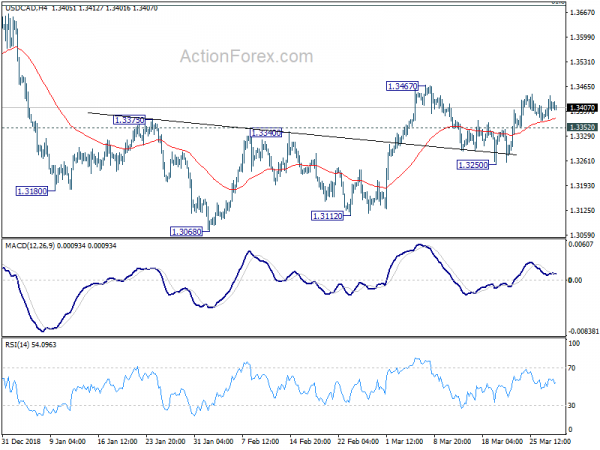This screenshot has height=450, width=600.
Task: Click the 25 Mar 12:00 time label
Action: (x=550, y=441)
